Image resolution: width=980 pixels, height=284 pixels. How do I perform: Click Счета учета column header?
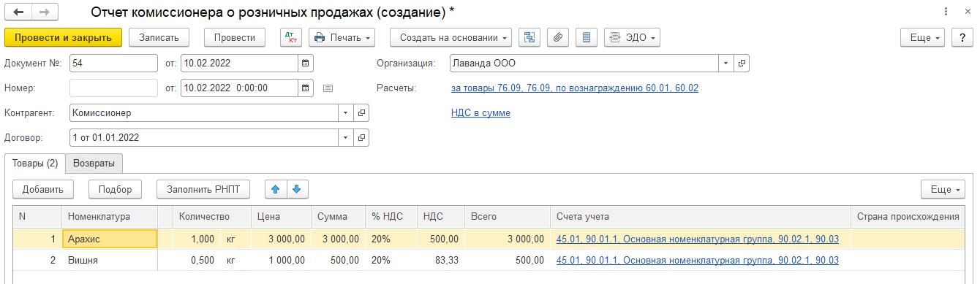(x=700, y=217)
